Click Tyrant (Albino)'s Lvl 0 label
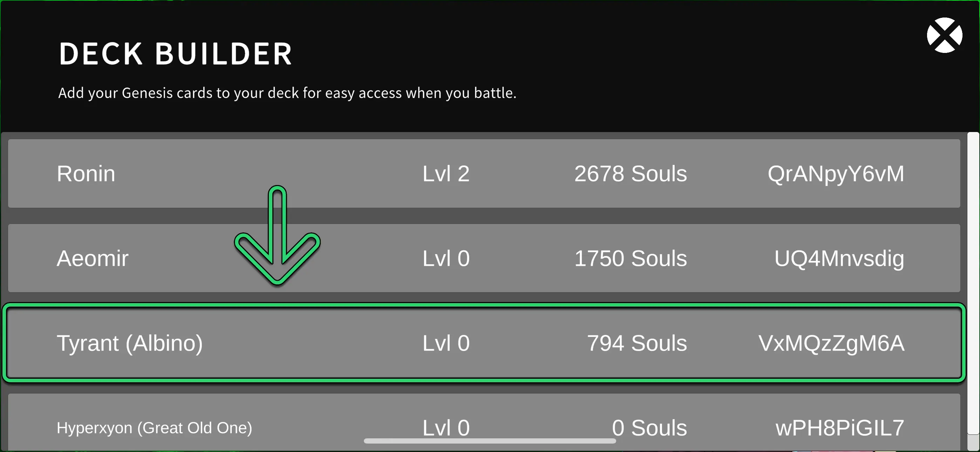This screenshot has width=980, height=452. 446,343
